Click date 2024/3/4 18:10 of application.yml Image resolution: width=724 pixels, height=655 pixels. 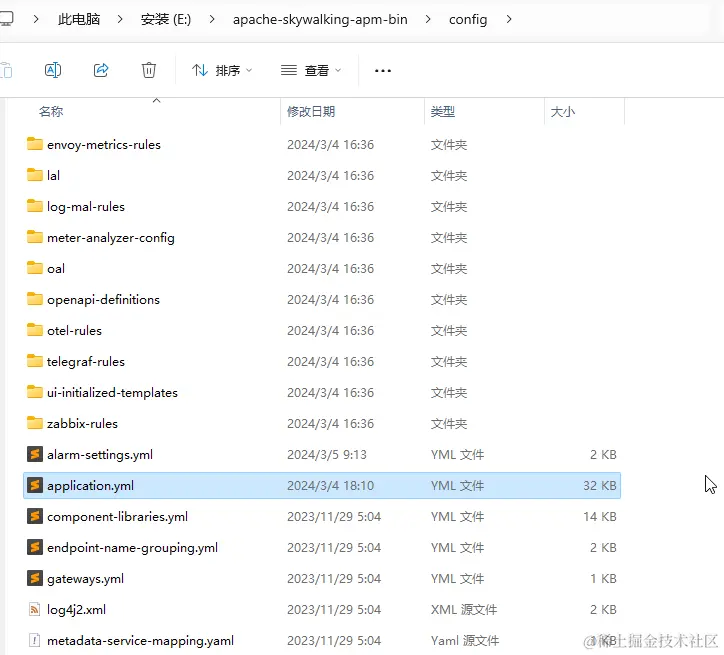[330, 486]
